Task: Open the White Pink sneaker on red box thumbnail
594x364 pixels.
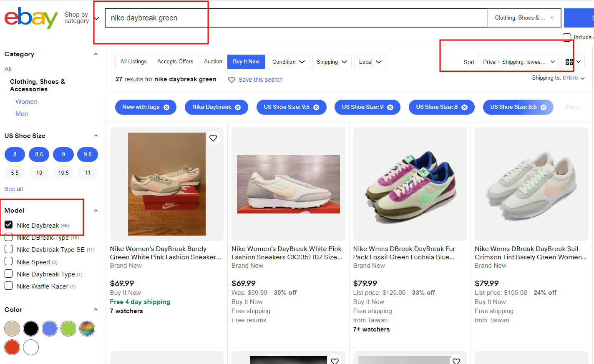Action: point(288,184)
